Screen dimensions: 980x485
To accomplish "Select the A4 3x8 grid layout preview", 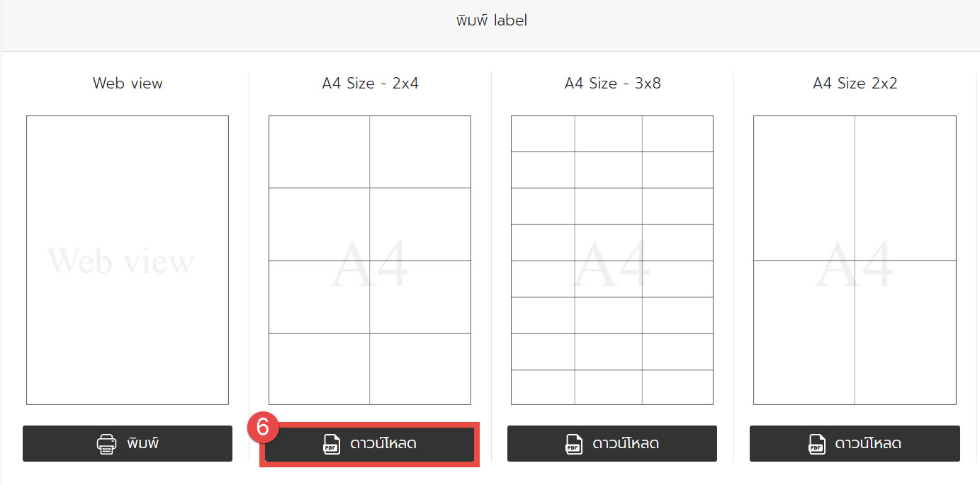I will [x=612, y=260].
